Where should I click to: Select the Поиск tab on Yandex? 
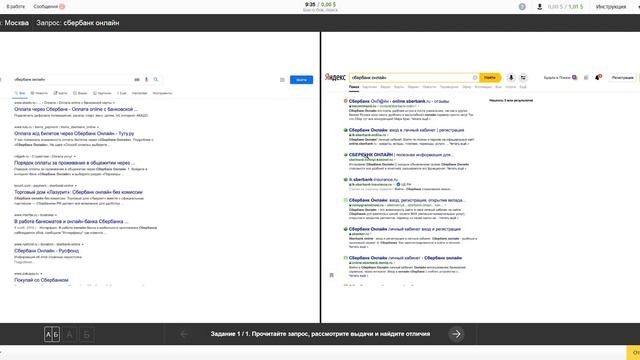pos(354,87)
